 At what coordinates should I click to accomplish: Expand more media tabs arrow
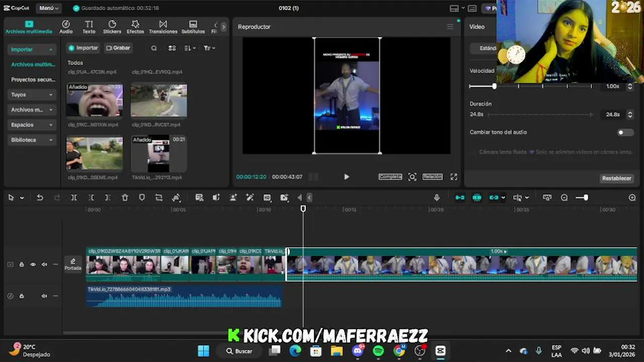(x=223, y=27)
